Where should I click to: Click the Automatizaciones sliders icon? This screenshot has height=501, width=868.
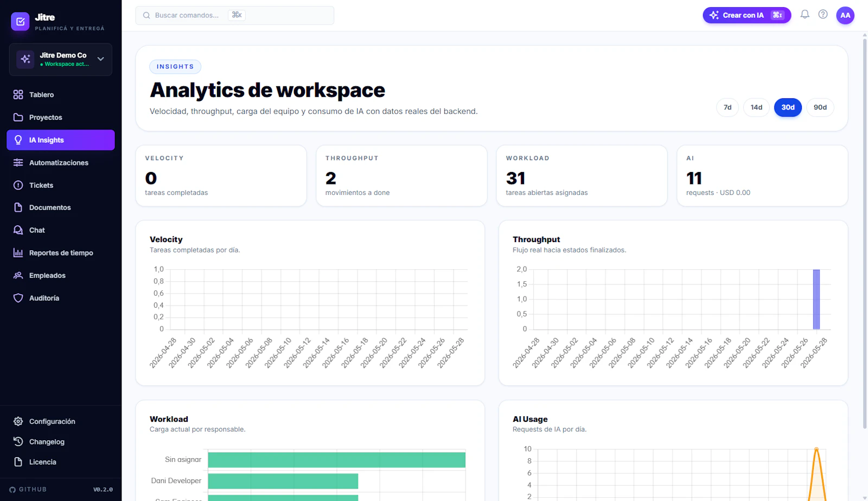click(18, 163)
